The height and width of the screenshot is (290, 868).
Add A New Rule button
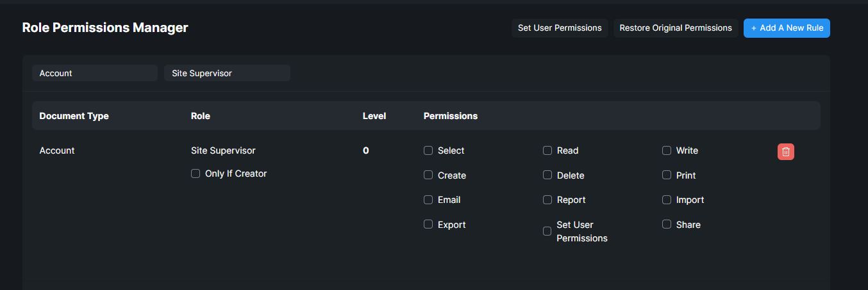[787, 28]
